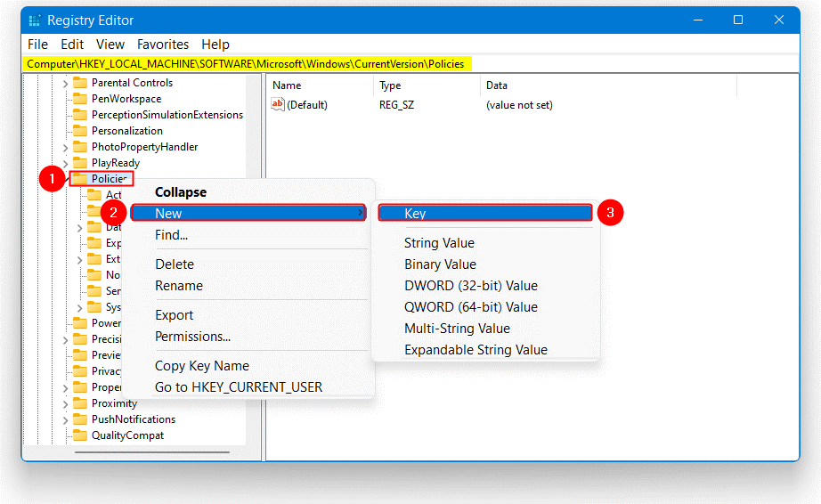Select the PenWorkspace folder icon
Image resolution: width=821 pixels, height=504 pixels.
[x=80, y=99]
